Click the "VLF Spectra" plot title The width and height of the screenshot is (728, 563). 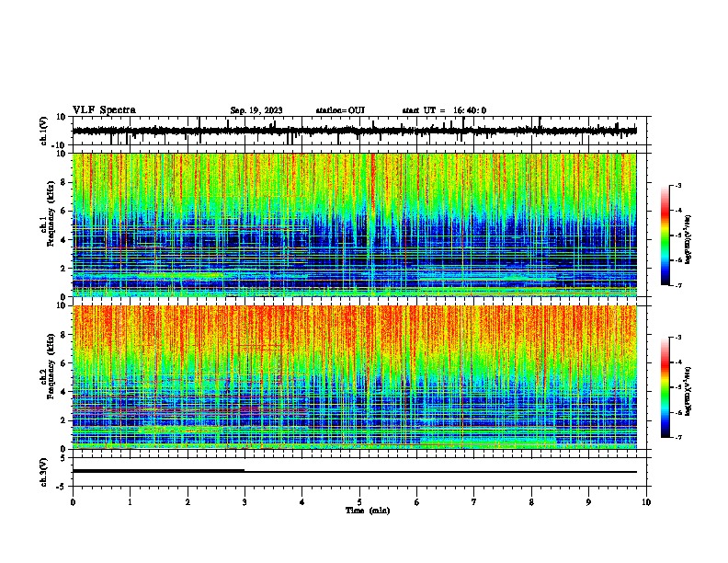coord(104,110)
